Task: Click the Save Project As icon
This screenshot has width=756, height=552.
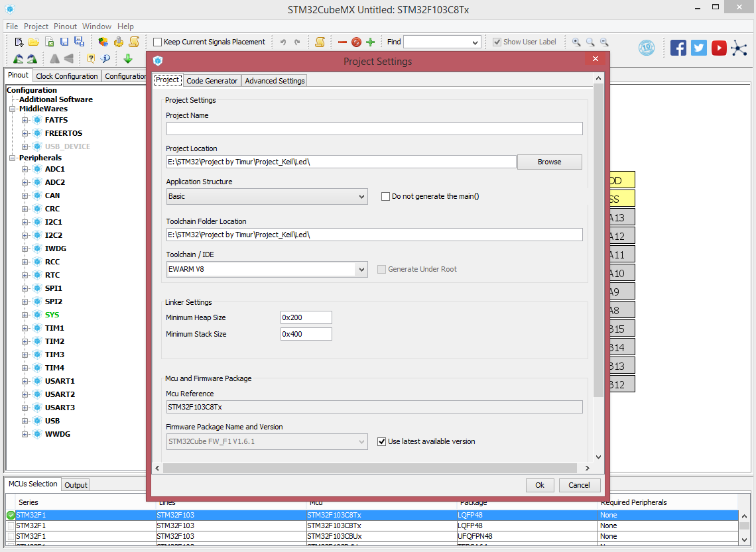Action: (x=79, y=42)
